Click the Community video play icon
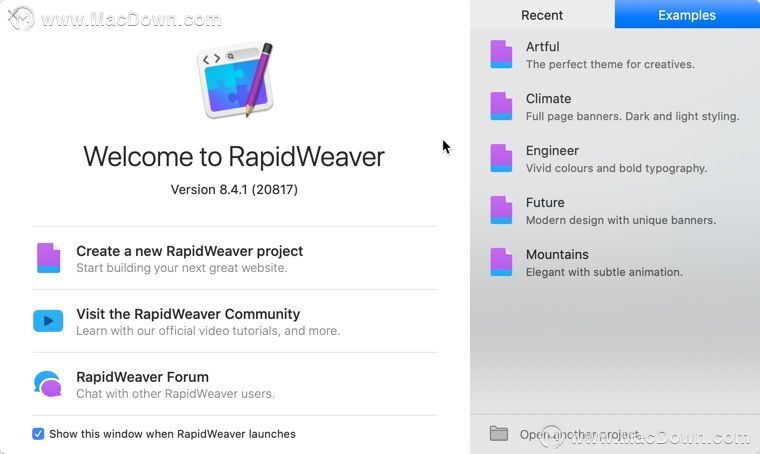760x454 pixels. pos(48,321)
